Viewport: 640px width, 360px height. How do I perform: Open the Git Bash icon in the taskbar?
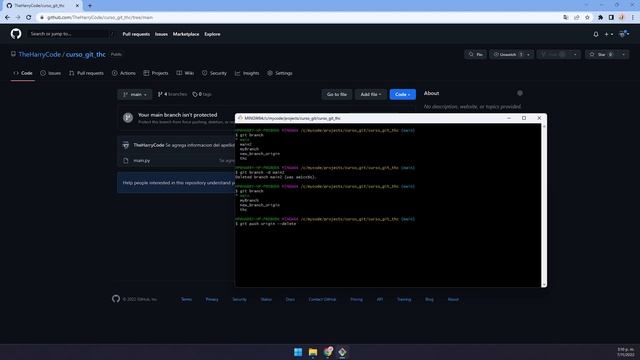tap(342, 352)
